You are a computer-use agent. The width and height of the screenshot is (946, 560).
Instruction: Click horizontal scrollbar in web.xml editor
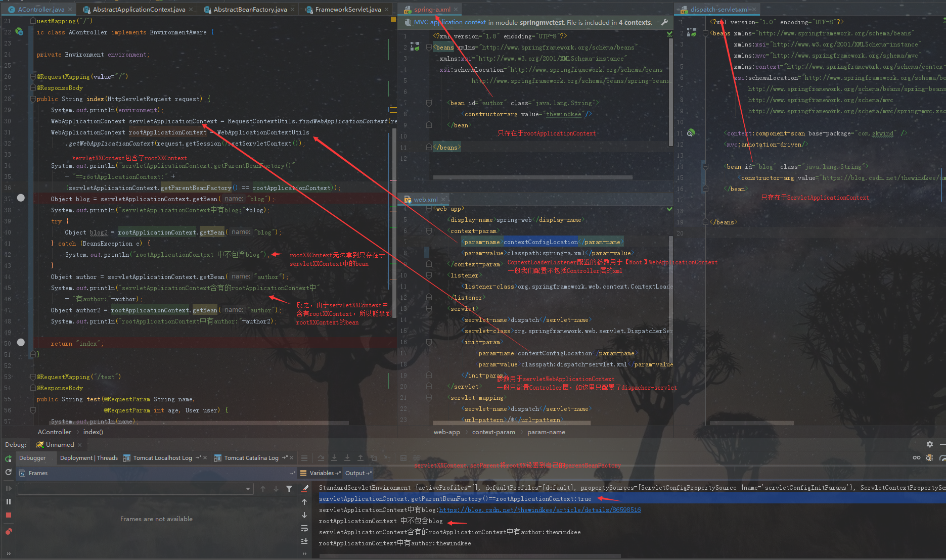tap(511, 423)
